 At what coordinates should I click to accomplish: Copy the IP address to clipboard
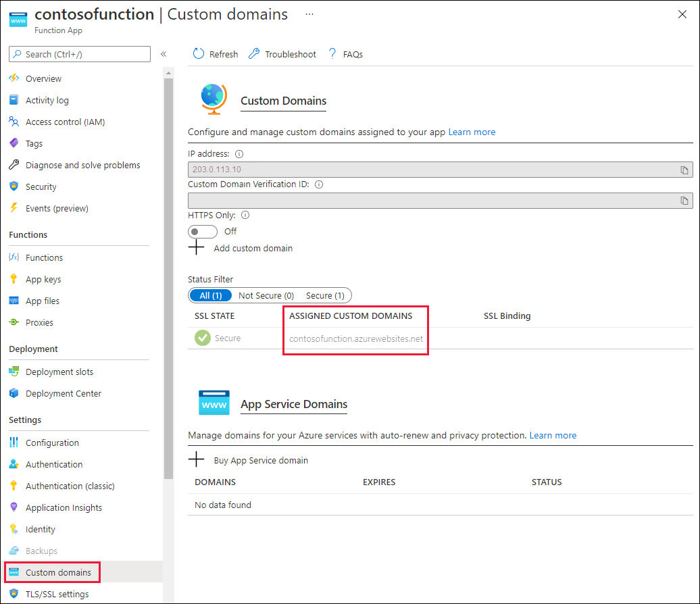pyautogui.click(x=684, y=170)
